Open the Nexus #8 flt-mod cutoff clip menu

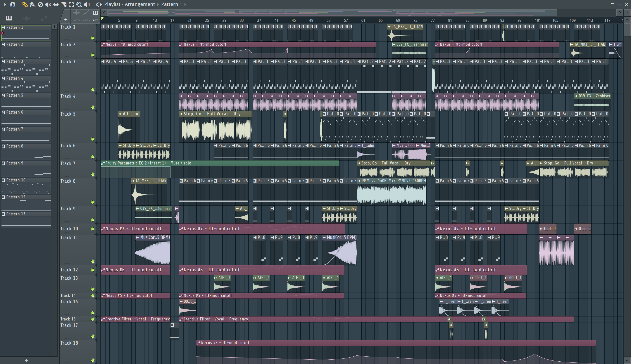click(198, 343)
